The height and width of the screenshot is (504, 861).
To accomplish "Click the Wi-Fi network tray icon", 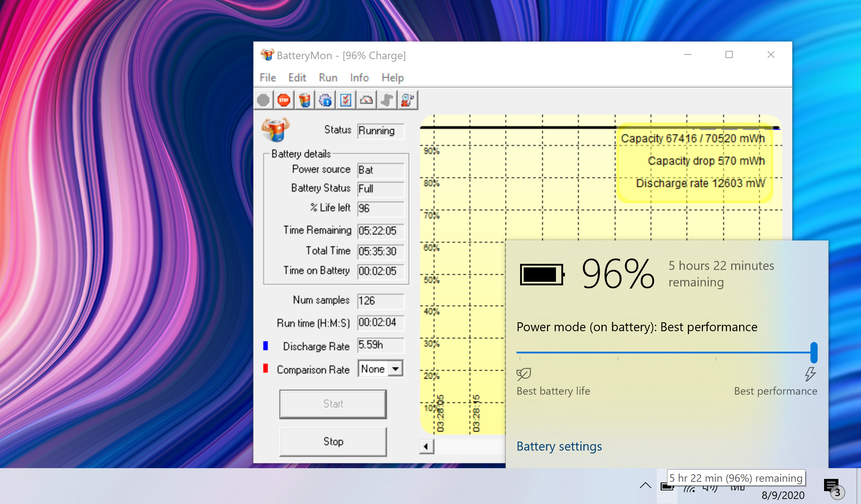I will pos(690,488).
